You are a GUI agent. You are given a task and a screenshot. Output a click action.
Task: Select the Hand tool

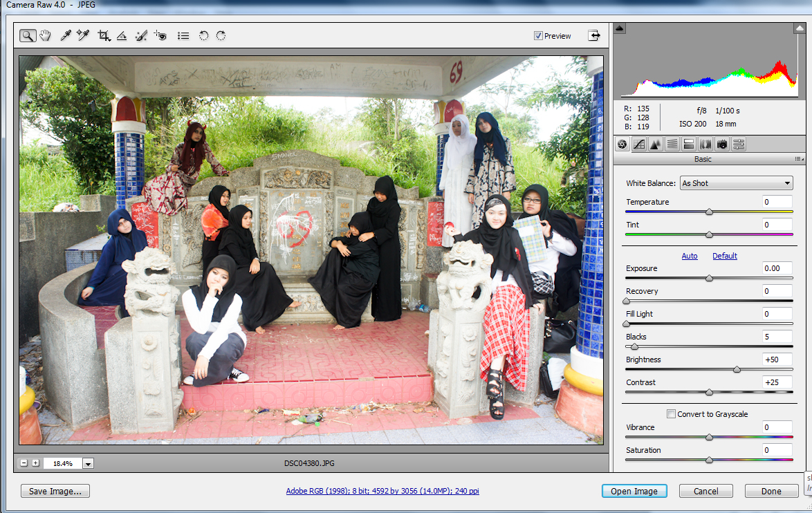(46, 35)
